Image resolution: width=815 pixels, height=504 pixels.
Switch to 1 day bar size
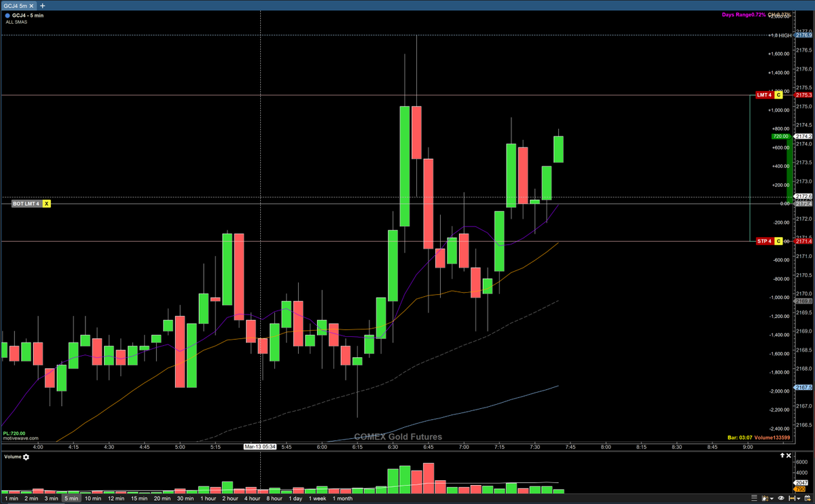(x=295, y=499)
